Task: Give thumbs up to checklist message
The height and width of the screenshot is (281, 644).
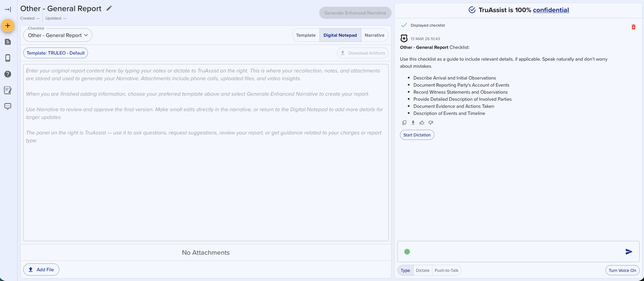Action: 422,123
